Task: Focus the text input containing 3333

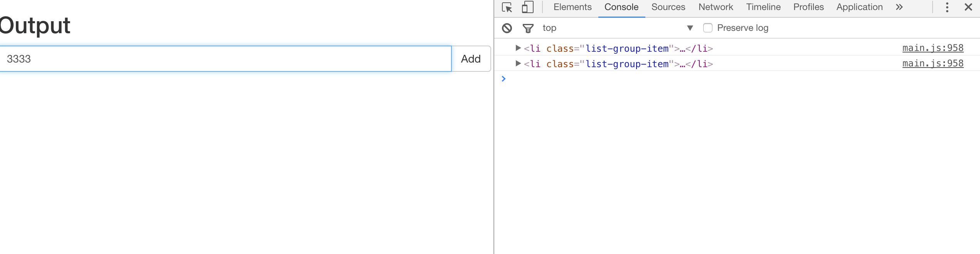Action: coord(226,59)
